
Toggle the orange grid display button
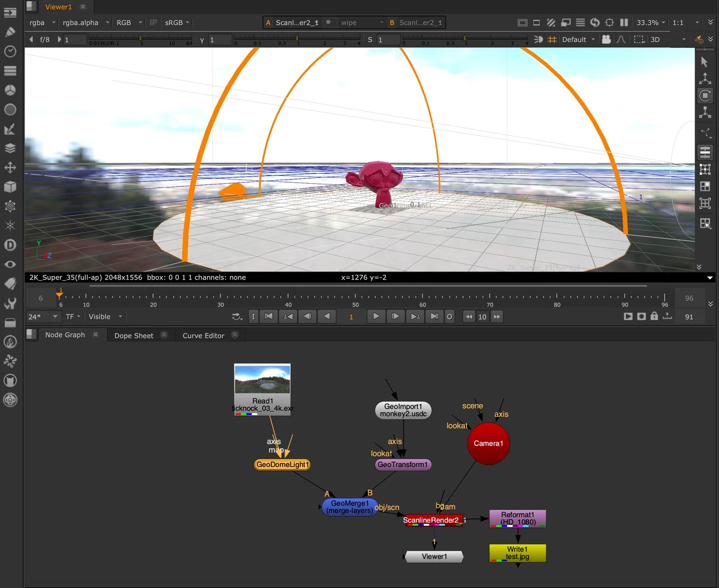pyautogui.click(x=552, y=40)
